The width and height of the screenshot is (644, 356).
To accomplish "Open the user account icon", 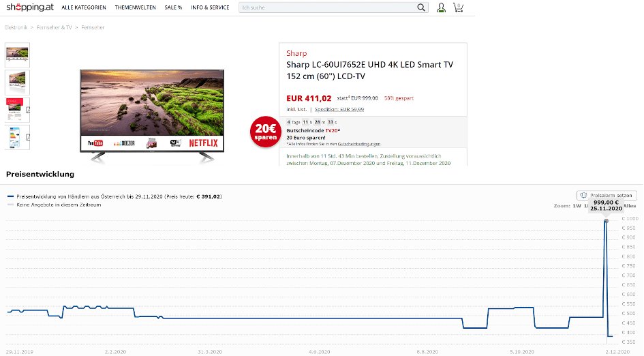I will [x=441, y=8].
